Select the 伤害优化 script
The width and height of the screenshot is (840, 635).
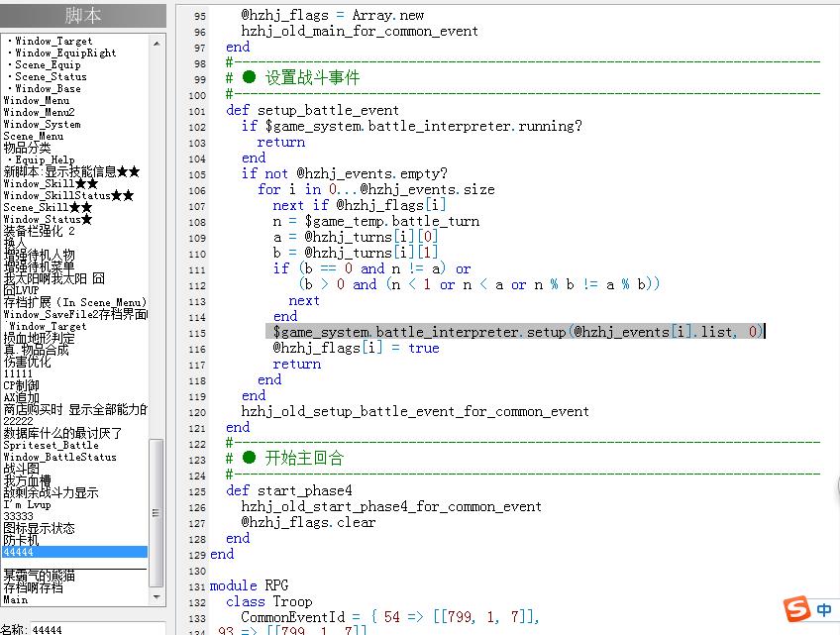tap(28, 362)
